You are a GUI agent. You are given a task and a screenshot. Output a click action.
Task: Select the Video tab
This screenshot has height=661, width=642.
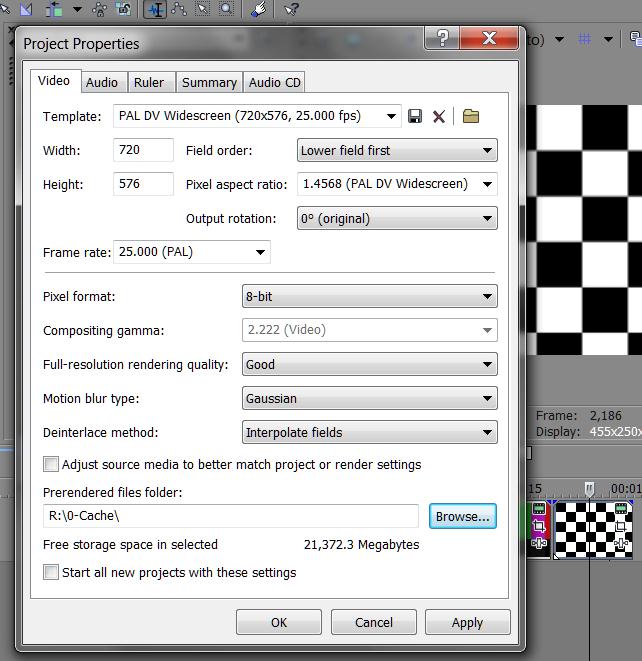55,81
